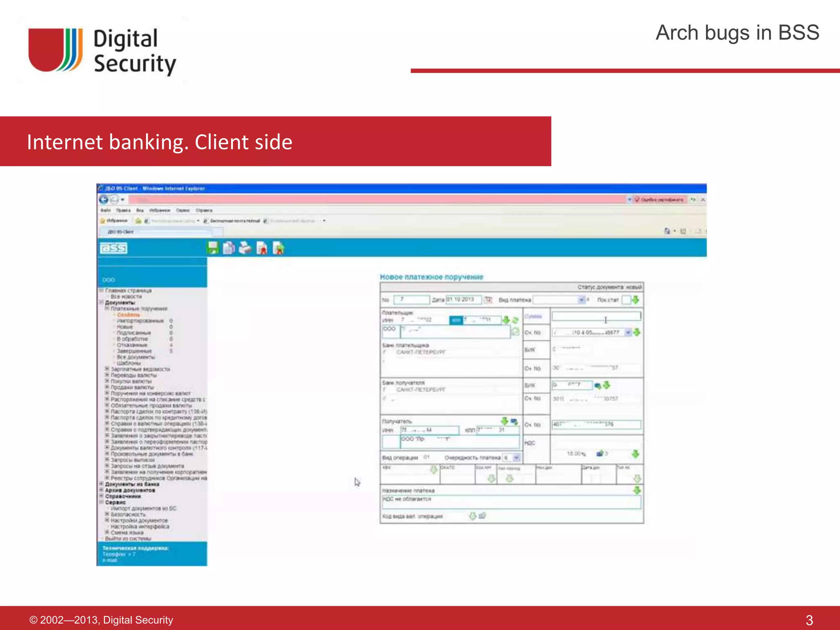The image size is (840, 630).
Task: Open Импортированные payment orders list
Action: tap(140, 321)
